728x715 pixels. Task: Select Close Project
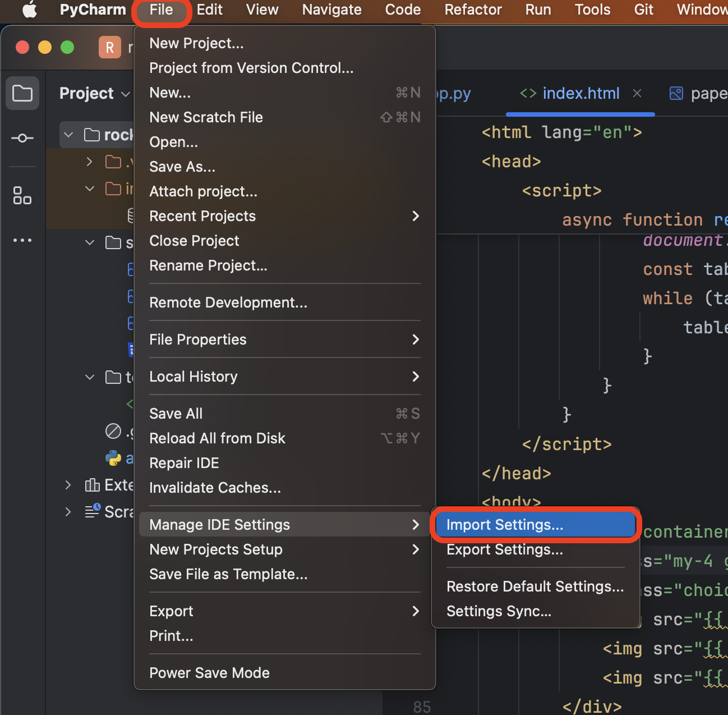point(285,241)
